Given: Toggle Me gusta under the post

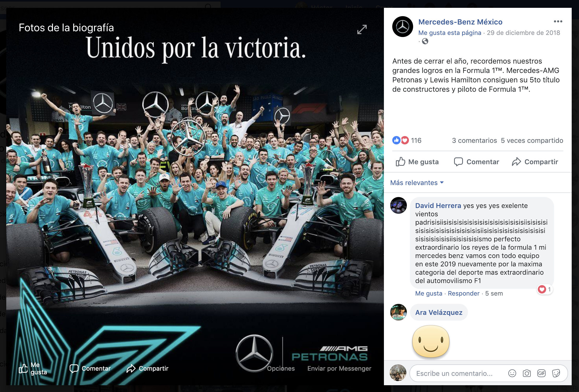Looking at the screenshot, I should (x=417, y=162).
